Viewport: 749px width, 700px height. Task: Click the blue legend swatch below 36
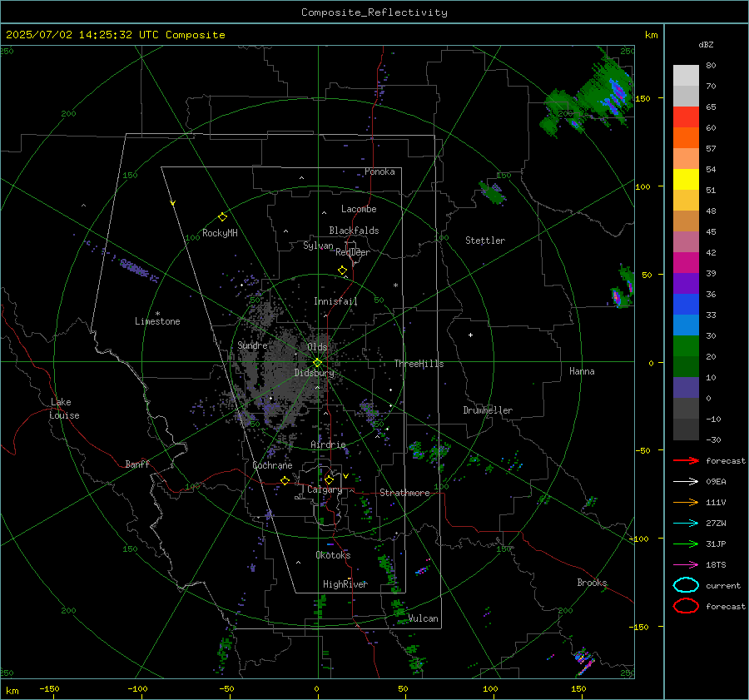tap(686, 304)
